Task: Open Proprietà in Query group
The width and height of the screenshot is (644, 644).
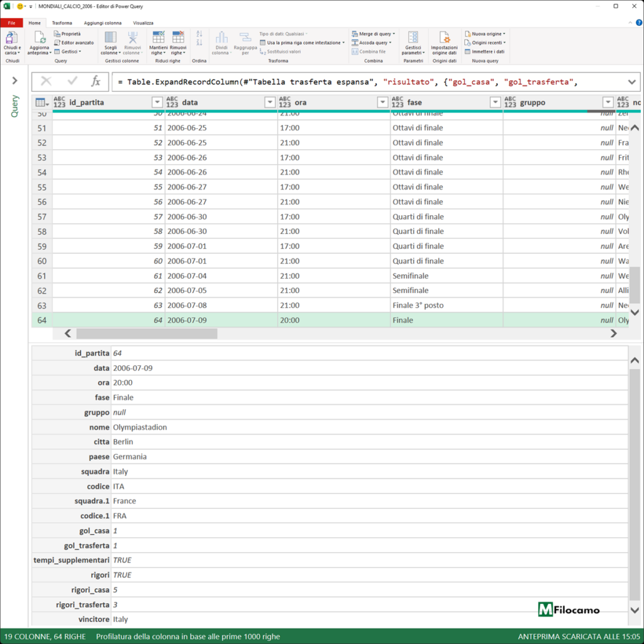Action: coord(68,34)
